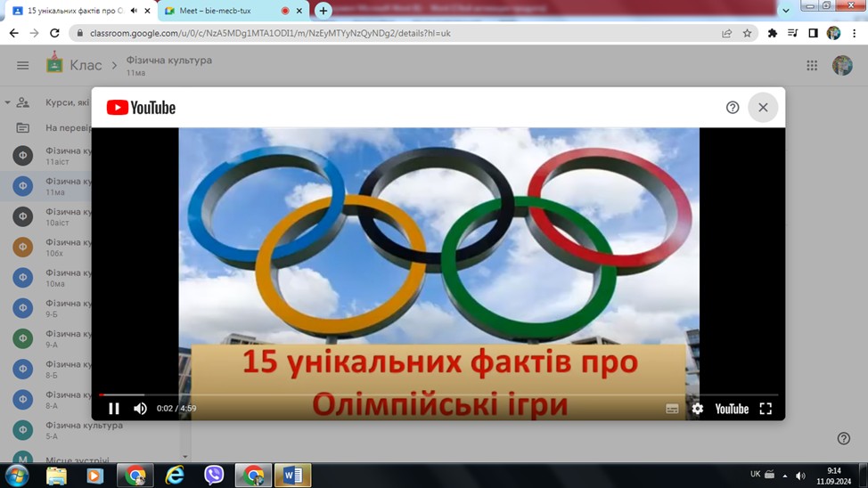Open the Classroom main hamburger menu

click(22, 65)
